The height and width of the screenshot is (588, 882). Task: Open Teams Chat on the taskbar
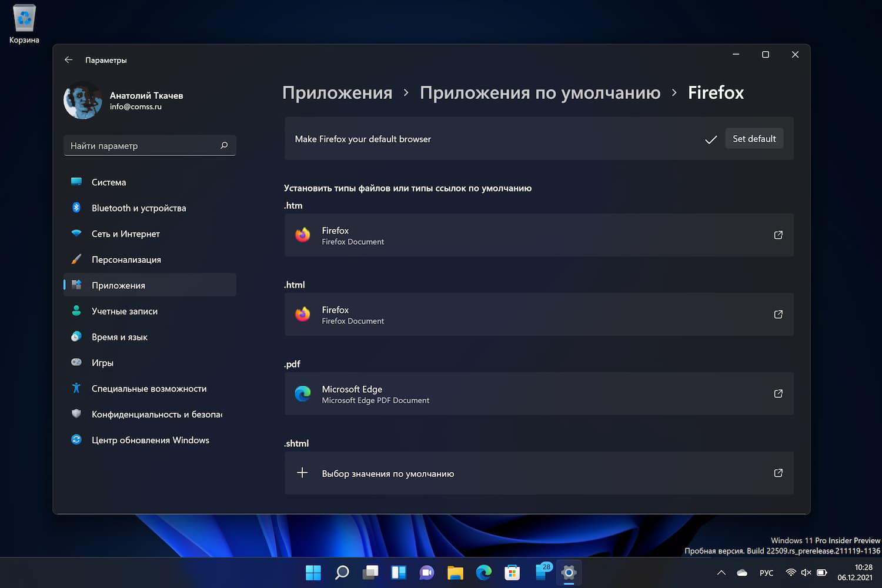(427, 573)
